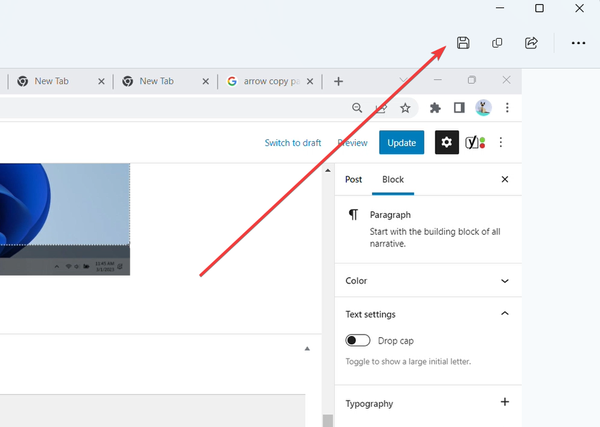Toggle the WordPress settings gear button
Screen dimensions: 600x427
click(447, 142)
